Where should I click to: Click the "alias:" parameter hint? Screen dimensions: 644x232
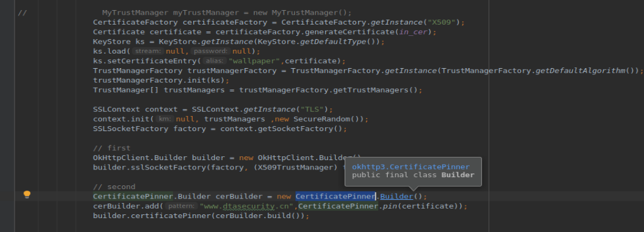pos(215,61)
